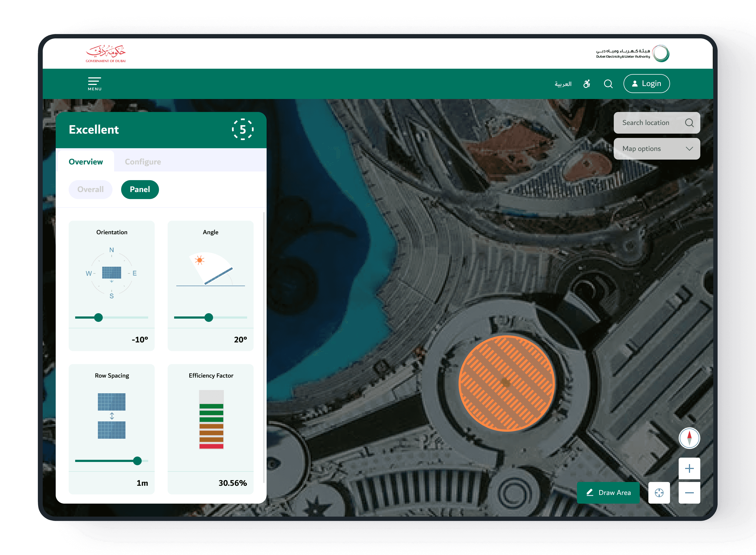
Task: Click the Search location input field
Action: click(645, 123)
